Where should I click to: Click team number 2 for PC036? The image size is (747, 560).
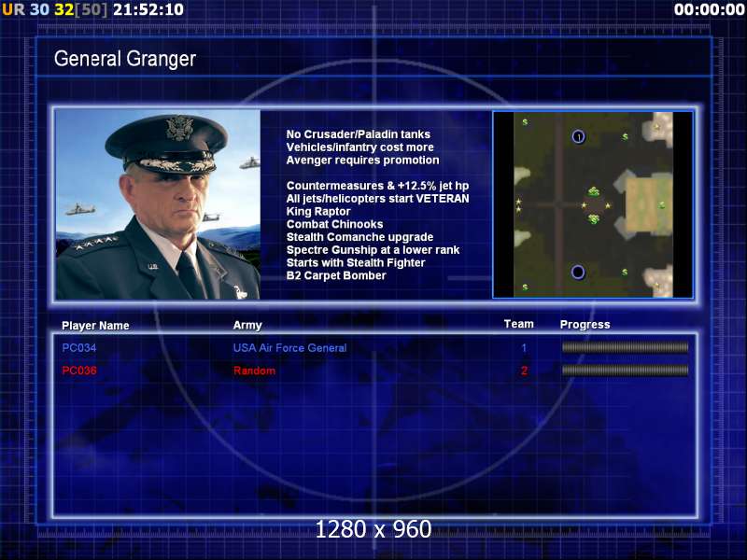click(524, 371)
